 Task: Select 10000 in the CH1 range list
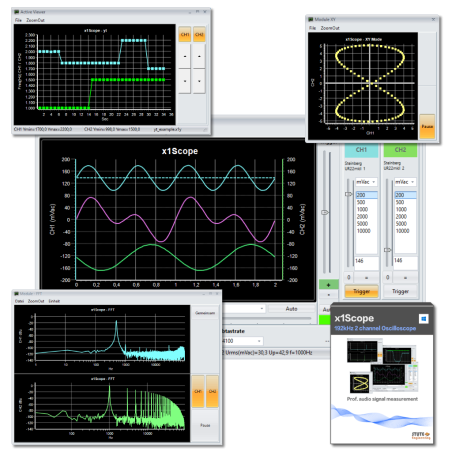367,231
